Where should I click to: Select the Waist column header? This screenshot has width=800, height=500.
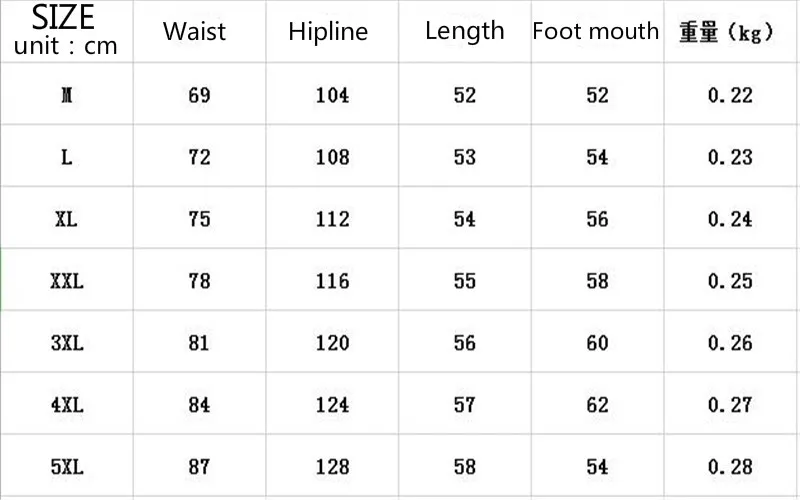195,31
